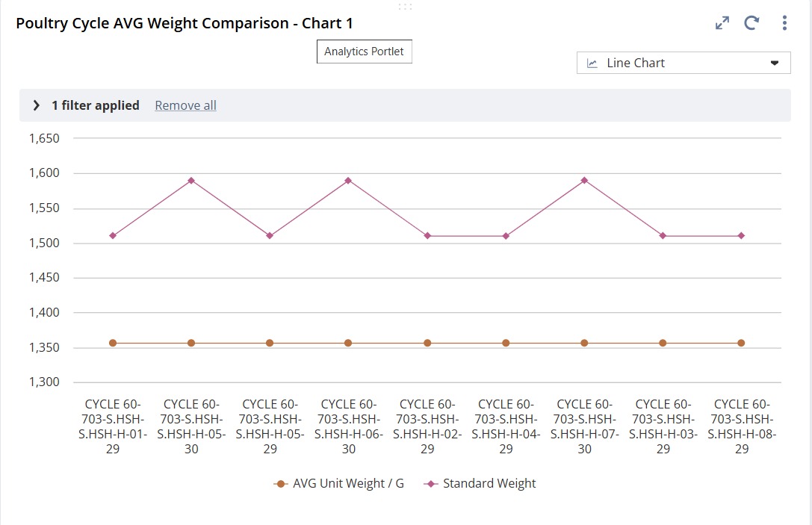812x525 pixels.
Task: Click the drag handle above the title
Action: (x=405, y=7)
